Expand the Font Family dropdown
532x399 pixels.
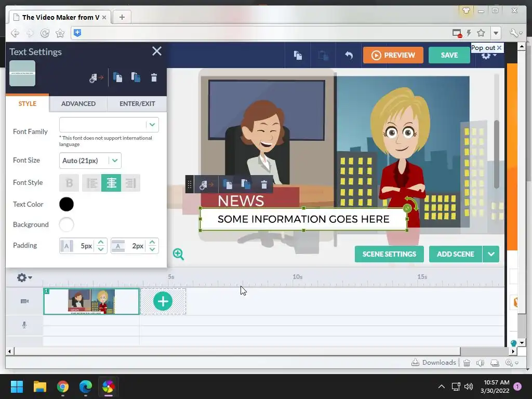pyautogui.click(x=152, y=125)
